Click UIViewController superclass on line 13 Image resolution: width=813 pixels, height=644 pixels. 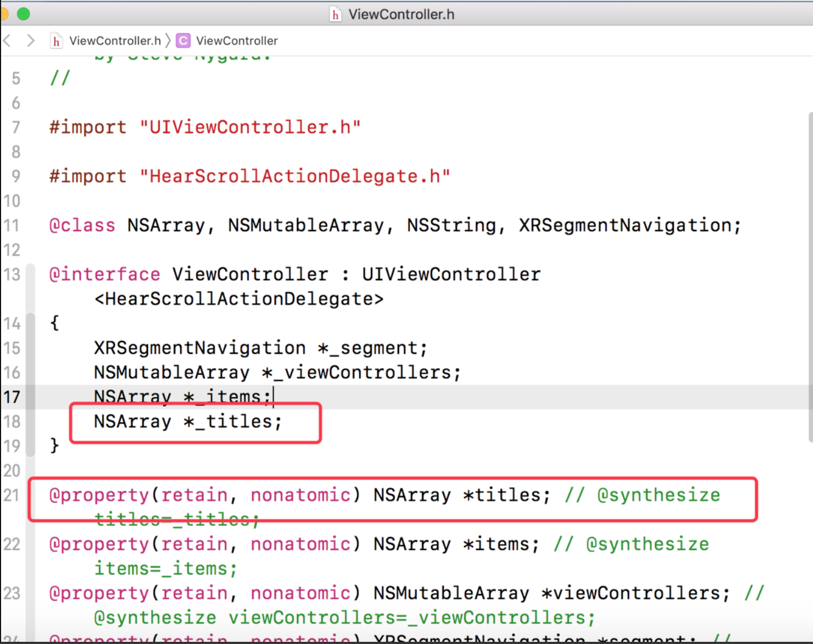pyautogui.click(x=451, y=275)
